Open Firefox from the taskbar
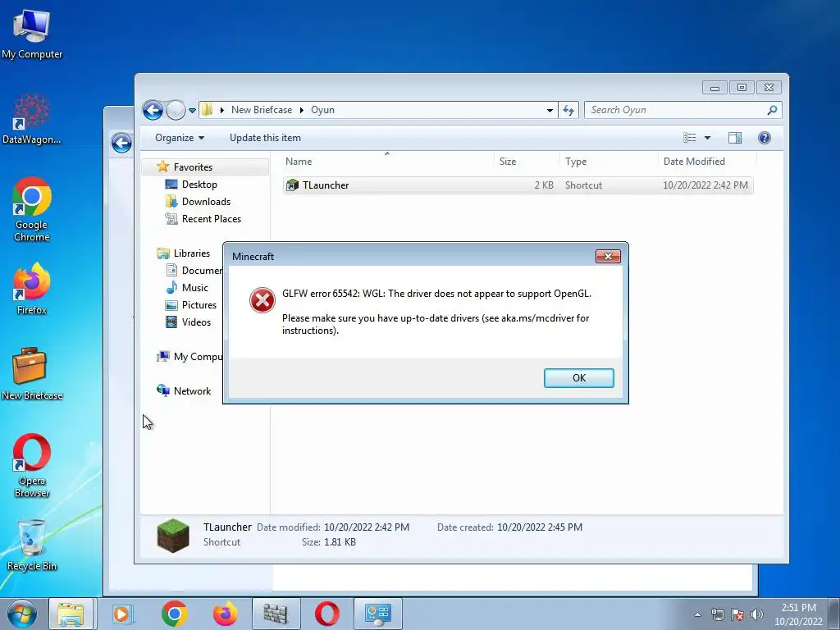 (x=225, y=614)
